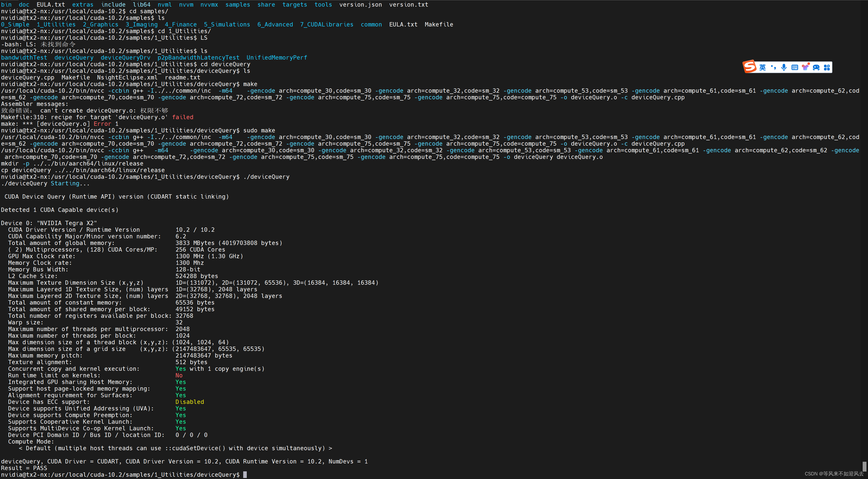Click 'version.txt' in the top listing
The image size is (868, 479).
(409, 5)
